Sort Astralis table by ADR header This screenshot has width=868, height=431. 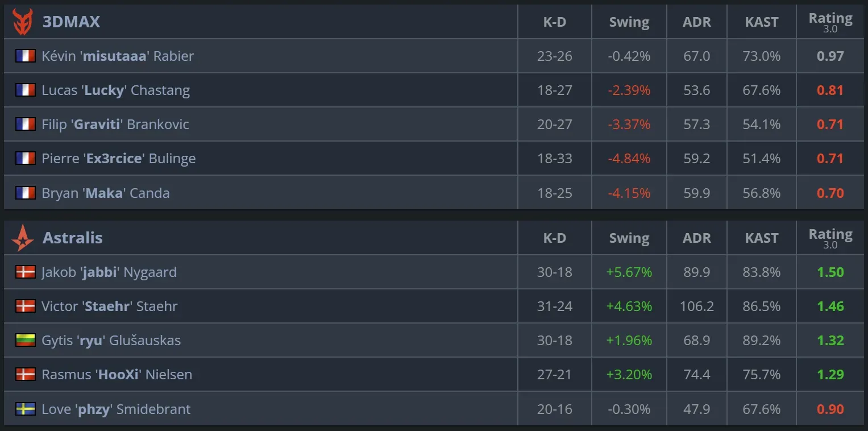(696, 238)
